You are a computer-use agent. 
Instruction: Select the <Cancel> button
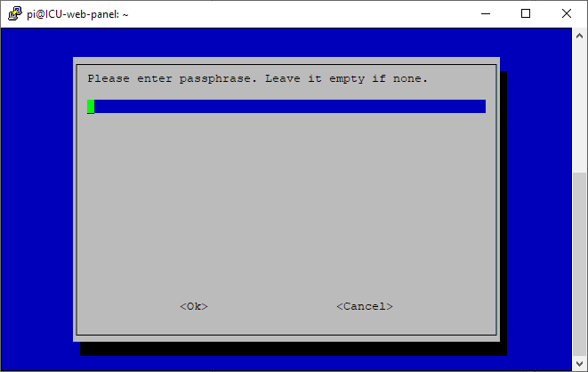click(365, 307)
